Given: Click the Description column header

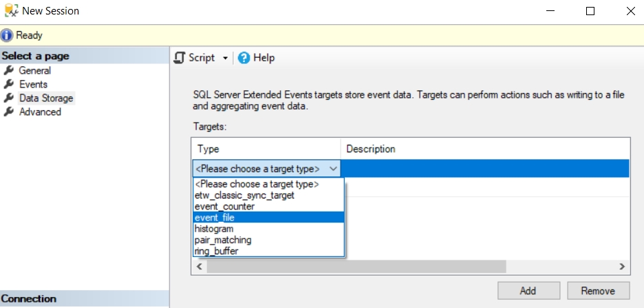Looking at the screenshot, I should (x=371, y=149).
